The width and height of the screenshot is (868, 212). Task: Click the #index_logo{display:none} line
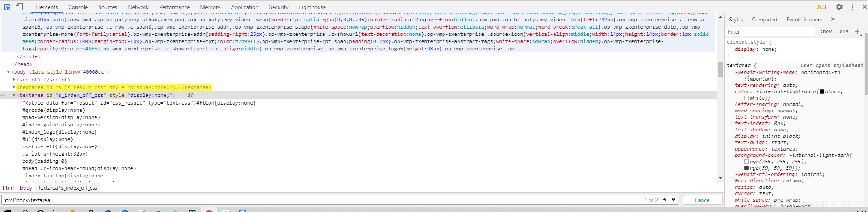tap(59, 132)
